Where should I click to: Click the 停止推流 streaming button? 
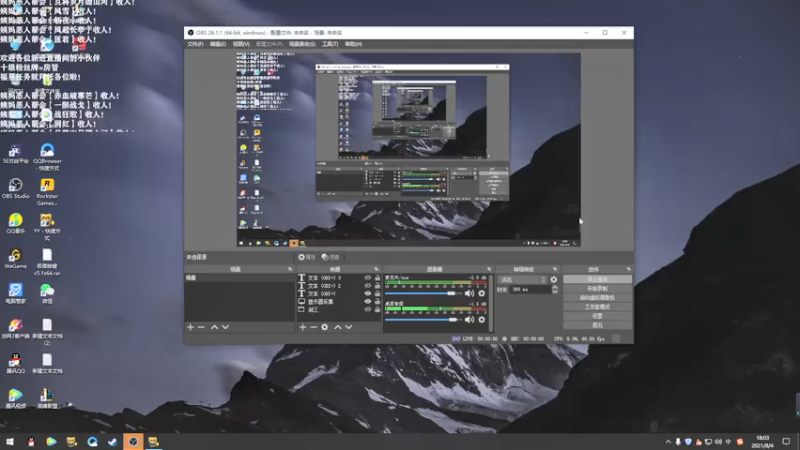pos(597,280)
